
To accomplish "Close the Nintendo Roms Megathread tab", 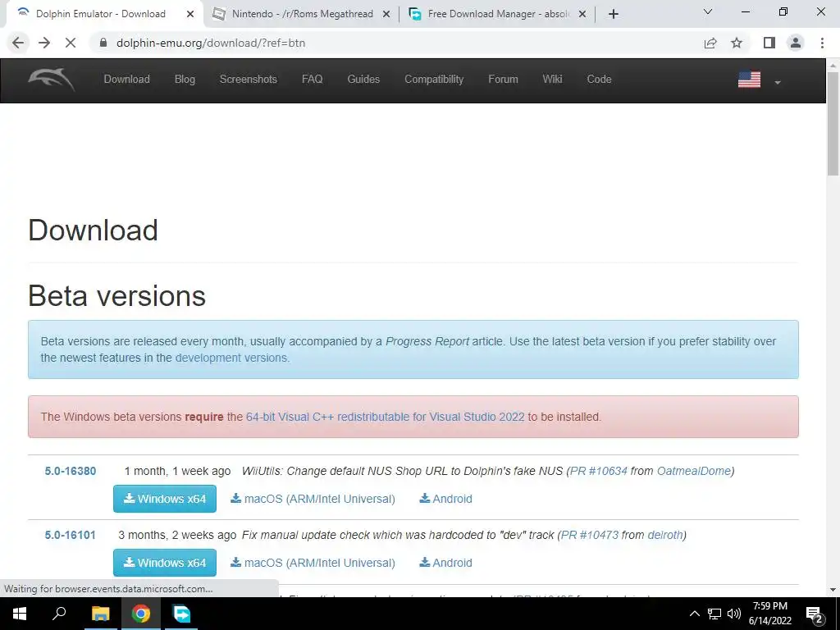I will [x=386, y=15].
